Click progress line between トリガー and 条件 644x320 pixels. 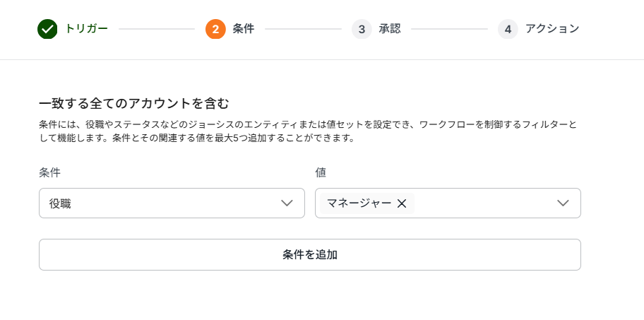pyautogui.click(x=156, y=29)
